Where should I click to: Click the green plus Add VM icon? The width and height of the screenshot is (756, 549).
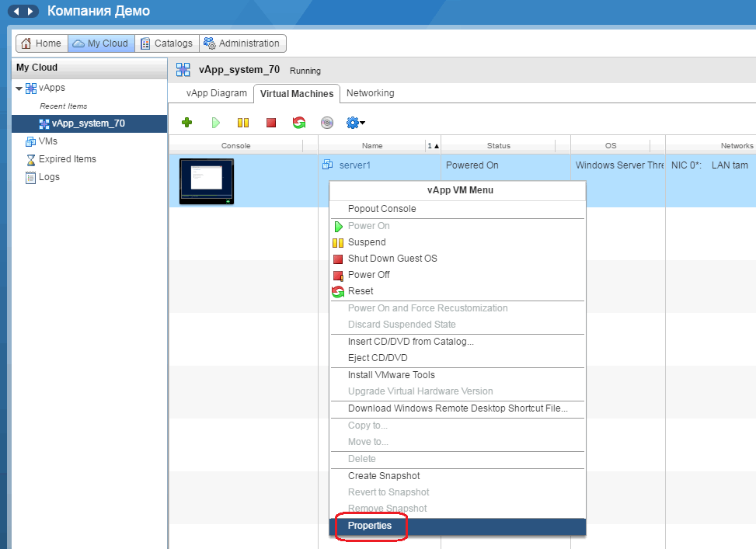click(187, 123)
